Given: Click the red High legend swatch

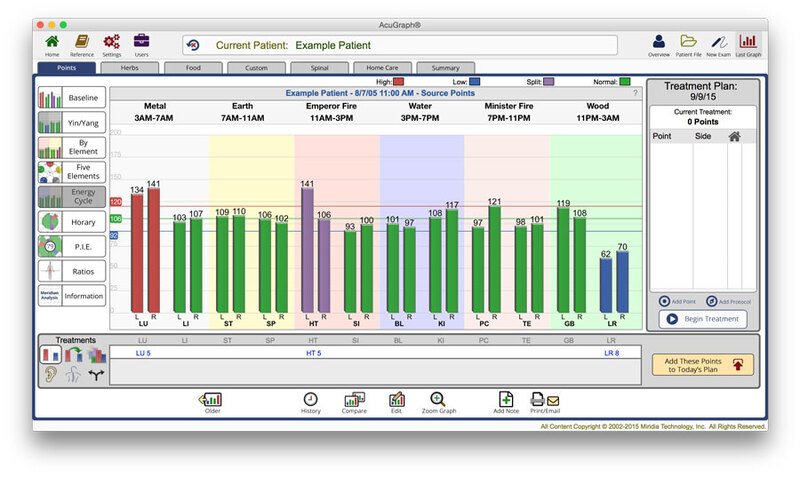Looking at the screenshot, I should (400, 81).
